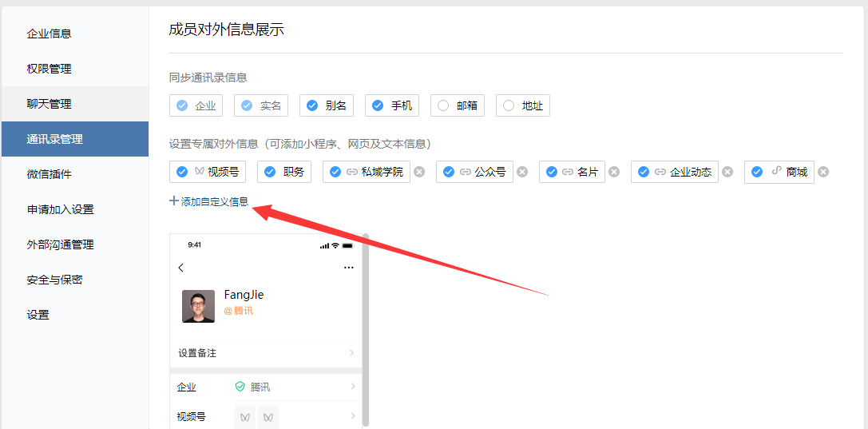Click the green verified shield icon
The width and height of the screenshot is (868, 429).
pyautogui.click(x=240, y=387)
